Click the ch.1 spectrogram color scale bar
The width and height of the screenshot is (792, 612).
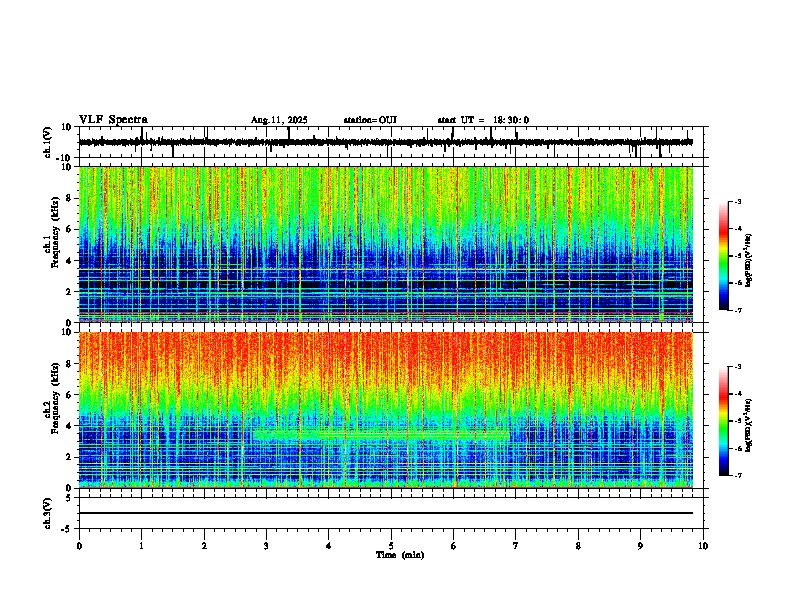pos(724,256)
